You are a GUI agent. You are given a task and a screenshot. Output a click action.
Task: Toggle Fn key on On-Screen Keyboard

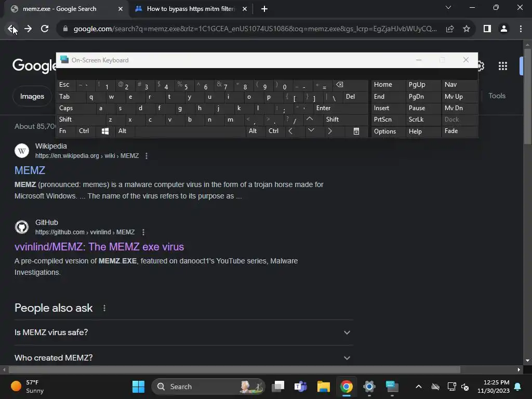(x=66, y=131)
